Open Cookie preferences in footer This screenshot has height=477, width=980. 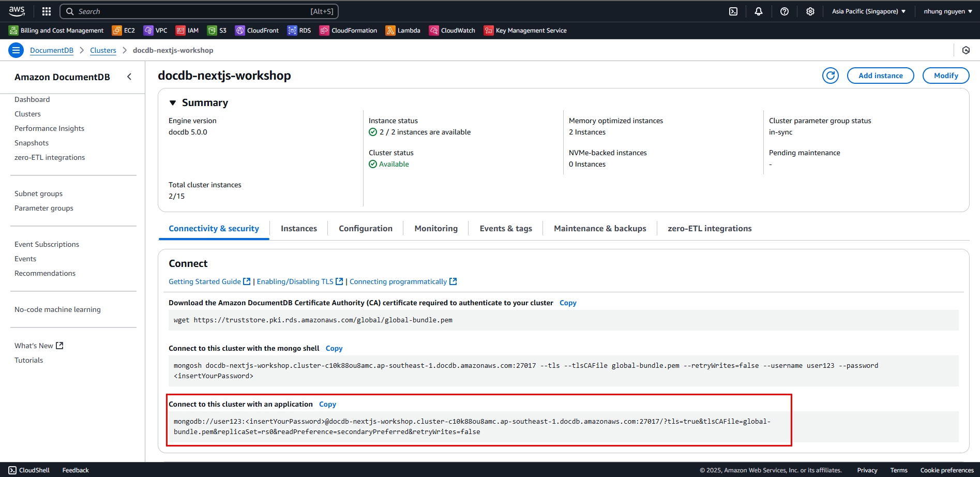[x=947, y=470]
